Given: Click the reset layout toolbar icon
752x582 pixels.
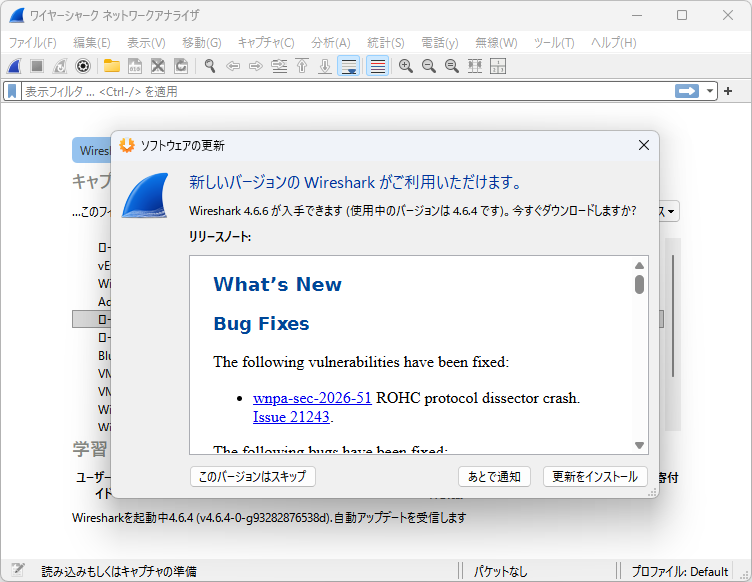Looking at the screenshot, I should (x=498, y=66).
